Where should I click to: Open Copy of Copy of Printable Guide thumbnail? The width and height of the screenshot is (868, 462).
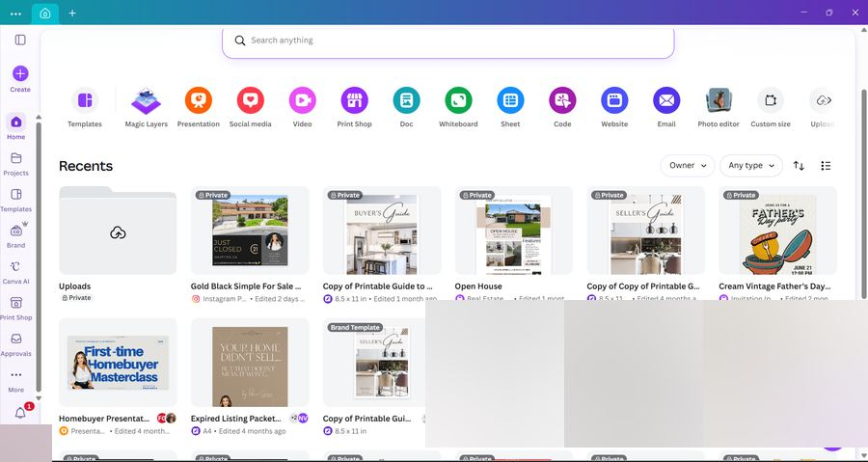645,231
